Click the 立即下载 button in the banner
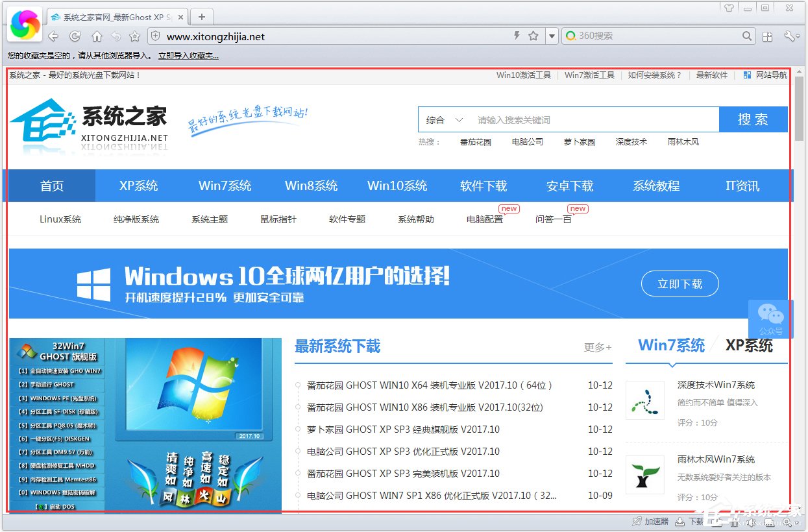The width and height of the screenshot is (808, 532). pyautogui.click(x=679, y=284)
